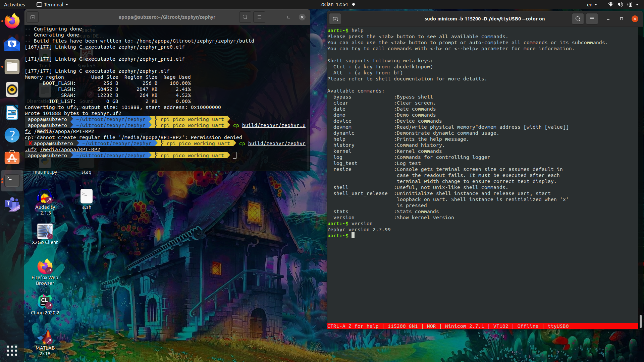The width and height of the screenshot is (644, 362).
Task: Open search in the minicom terminal window
Action: pyautogui.click(x=578, y=19)
